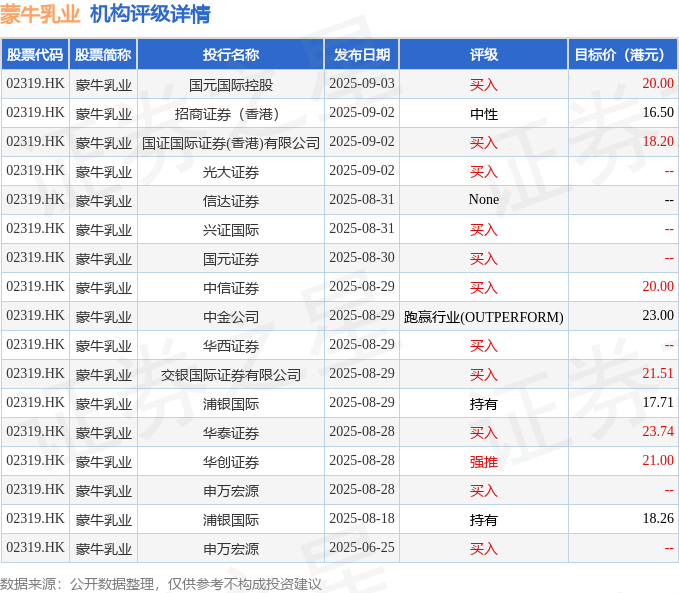Click the 华创证券 cell
Viewport: 679px width, 593px height.
click(231, 462)
